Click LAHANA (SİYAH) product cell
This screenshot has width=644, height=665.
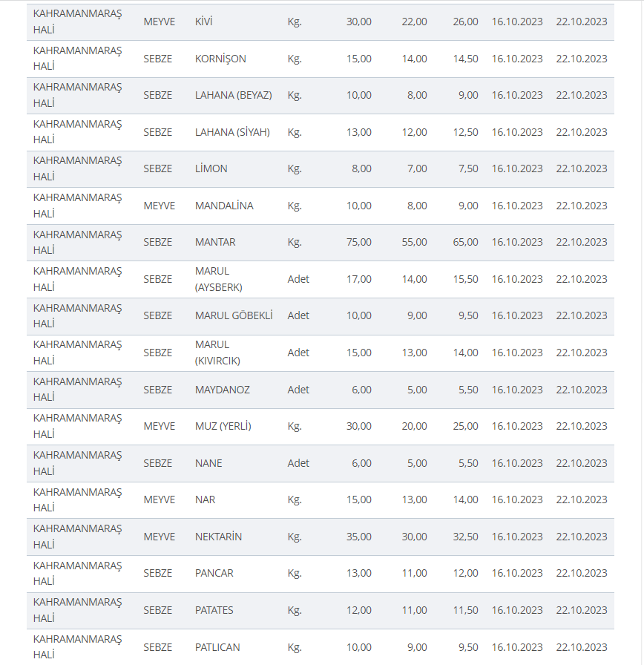click(232, 132)
